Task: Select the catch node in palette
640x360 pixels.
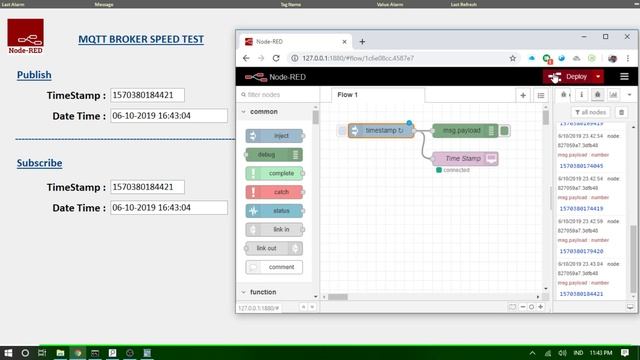Action: click(274, 192)
